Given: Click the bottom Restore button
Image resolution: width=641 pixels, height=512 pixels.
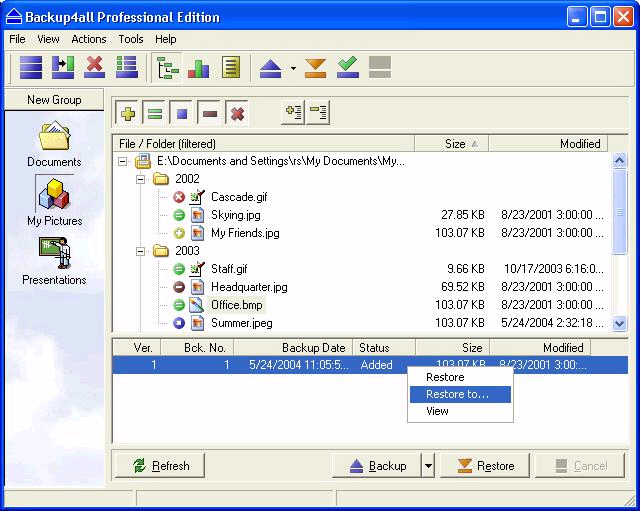Looking at the screenshot, I should coord(485,465).
